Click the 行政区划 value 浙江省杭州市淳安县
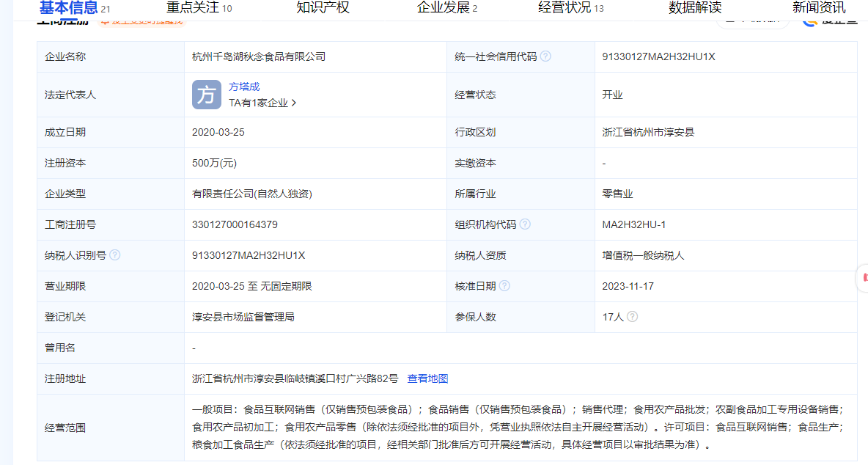Viewport: 868px width, 465px height. click(x=648, y=132)
